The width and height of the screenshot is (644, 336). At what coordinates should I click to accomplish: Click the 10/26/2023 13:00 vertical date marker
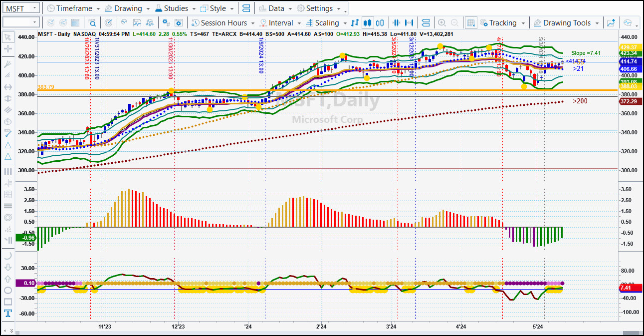(87, 58)
